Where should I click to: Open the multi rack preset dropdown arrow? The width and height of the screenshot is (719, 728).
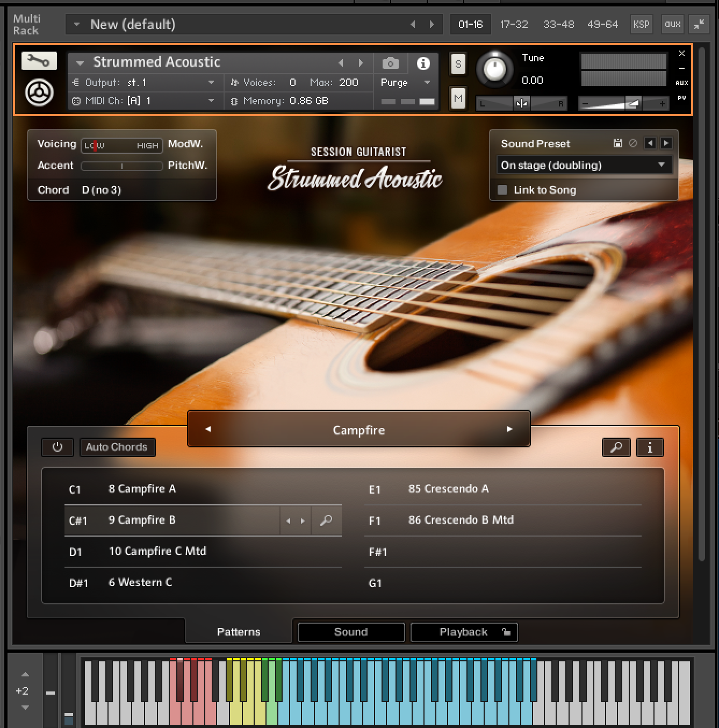pyautogui.click(x=77, y=24)
